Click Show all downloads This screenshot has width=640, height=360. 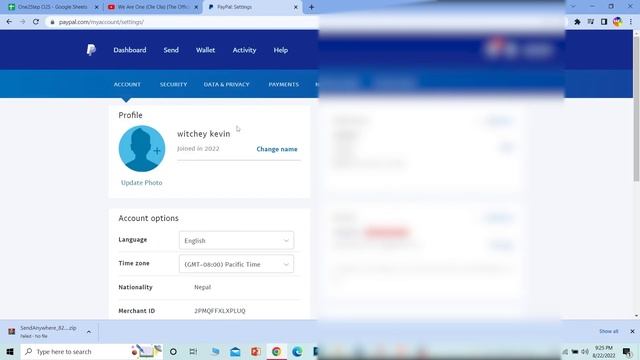click(x=609, y=331)
